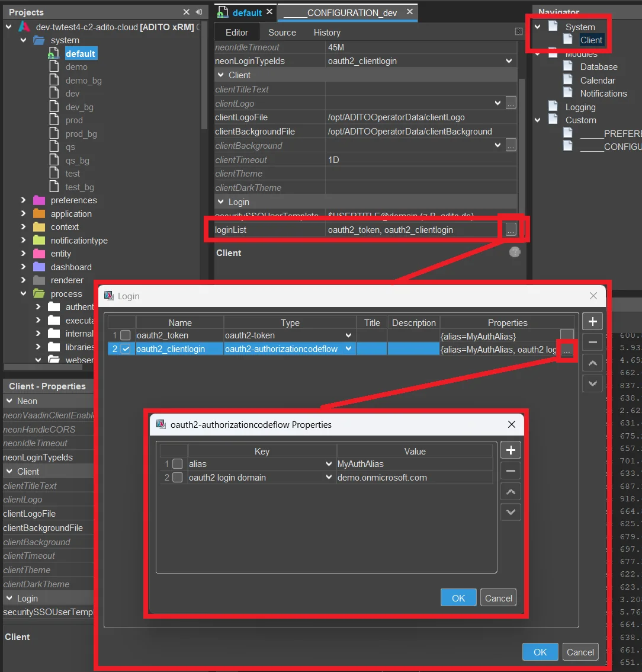
Task: Click the help icon beside Client description
Action: (515, 252)
